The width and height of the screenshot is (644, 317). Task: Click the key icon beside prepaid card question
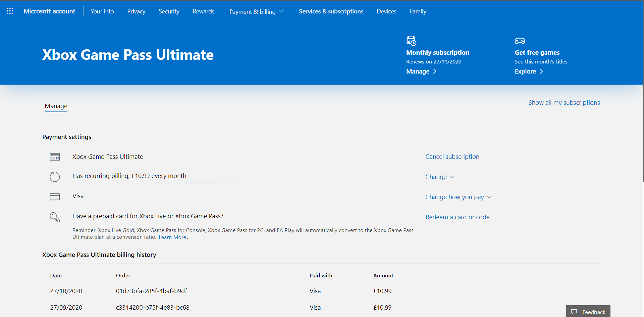55,217
